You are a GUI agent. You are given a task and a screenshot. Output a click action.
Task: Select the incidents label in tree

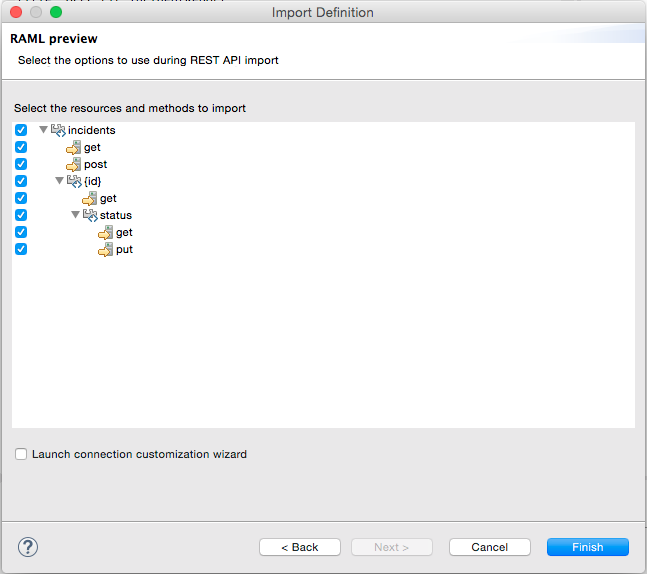pos(92,130)
